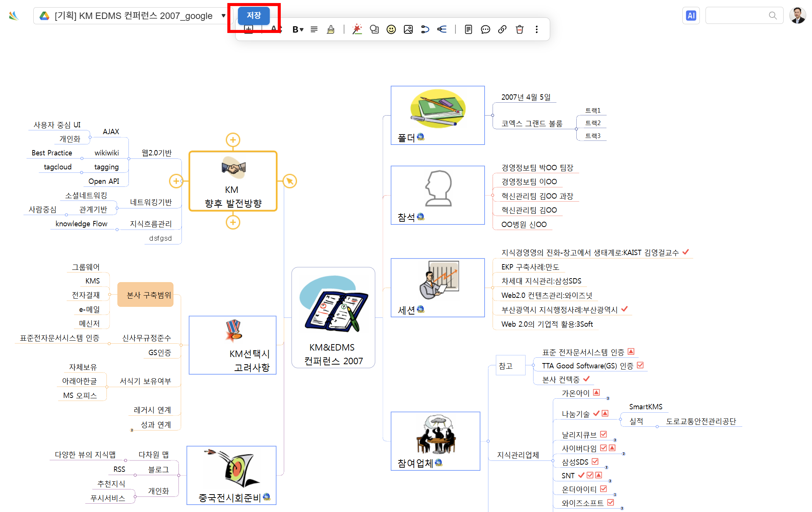
Task: Insert an image with the picture icon
Action: coord(408,29)
